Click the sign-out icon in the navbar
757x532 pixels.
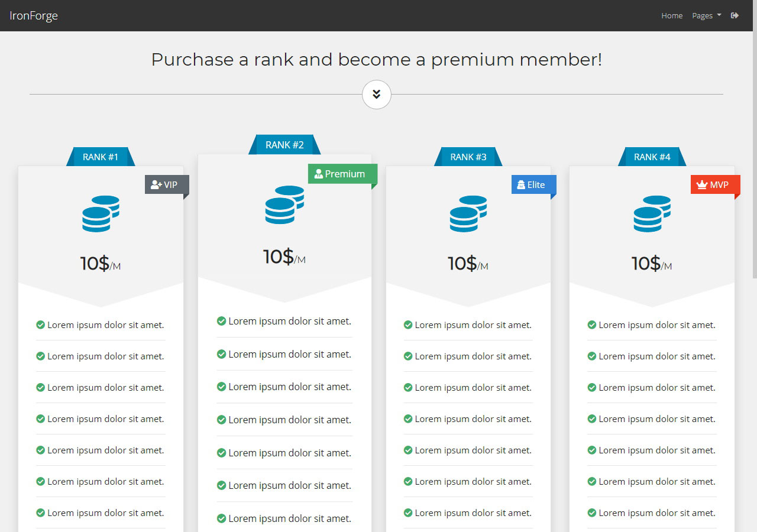735,15
